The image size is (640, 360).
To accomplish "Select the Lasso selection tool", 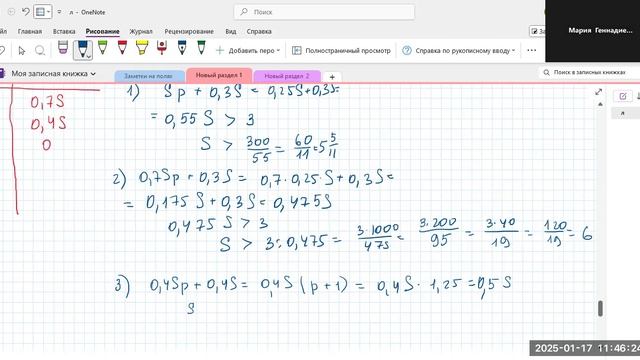I will click(40, 51).
